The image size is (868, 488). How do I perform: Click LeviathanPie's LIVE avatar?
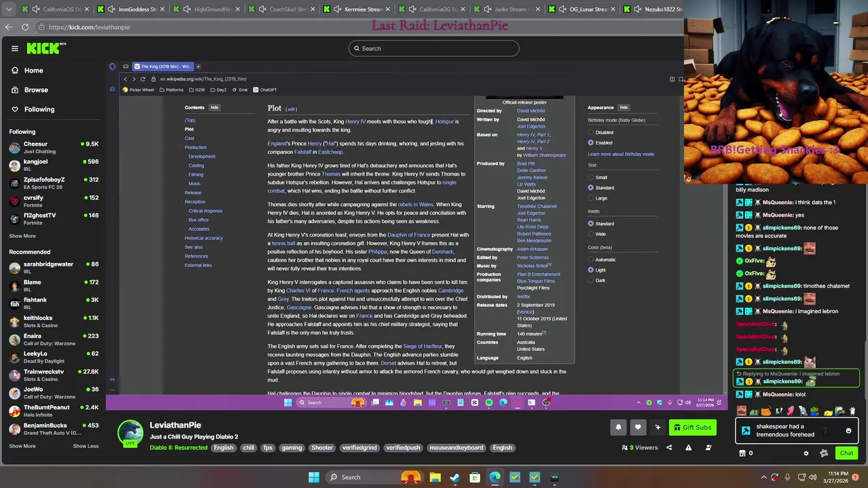130,433
